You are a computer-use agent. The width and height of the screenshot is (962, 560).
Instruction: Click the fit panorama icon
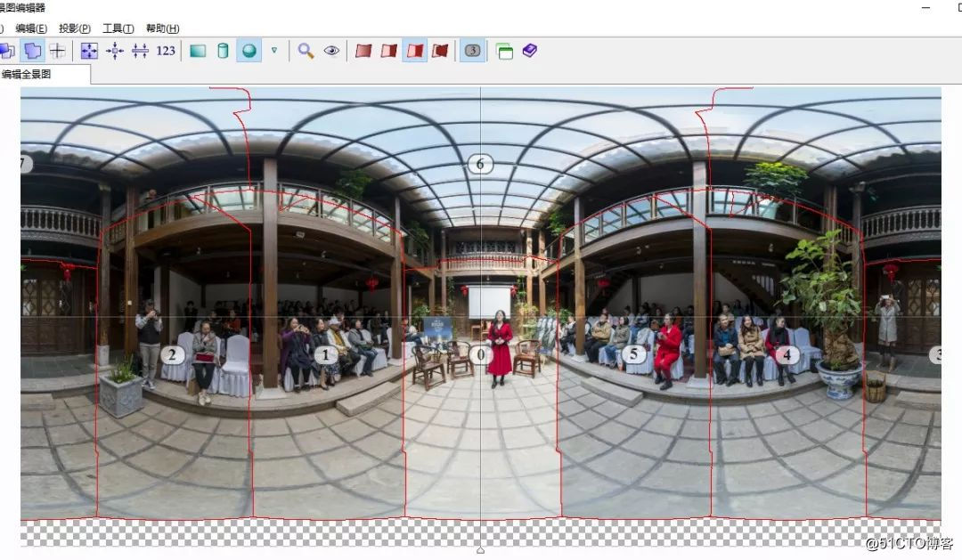pos(89,50)
